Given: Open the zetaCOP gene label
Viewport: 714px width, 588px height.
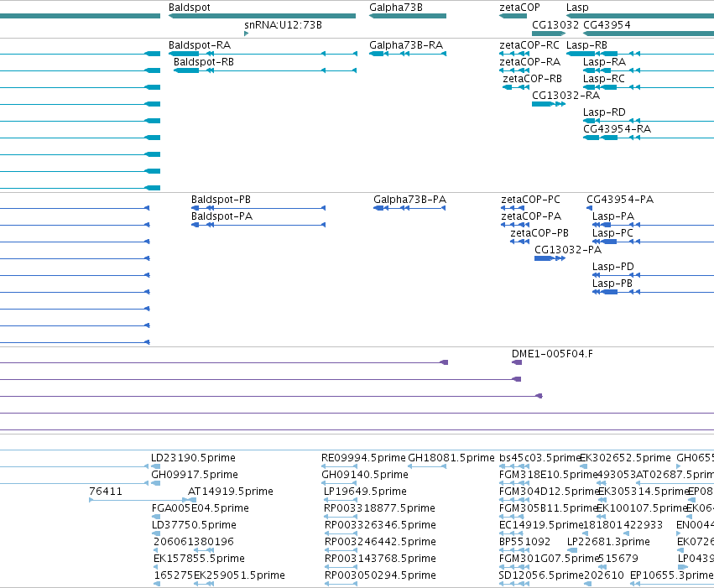Looking at the screenshot, I should (519, 8).
